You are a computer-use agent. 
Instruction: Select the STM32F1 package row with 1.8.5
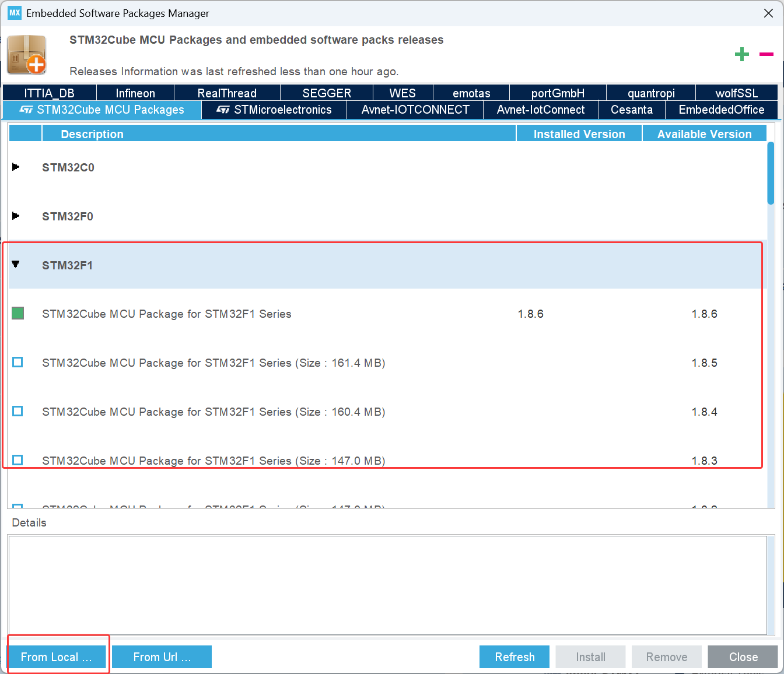click(387, 363)
